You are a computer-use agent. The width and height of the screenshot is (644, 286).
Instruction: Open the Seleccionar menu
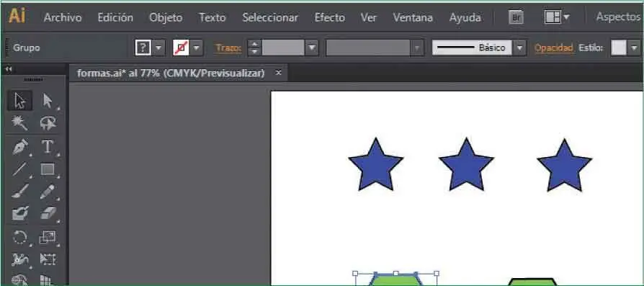pyautogui.click(x=270, y=18)
